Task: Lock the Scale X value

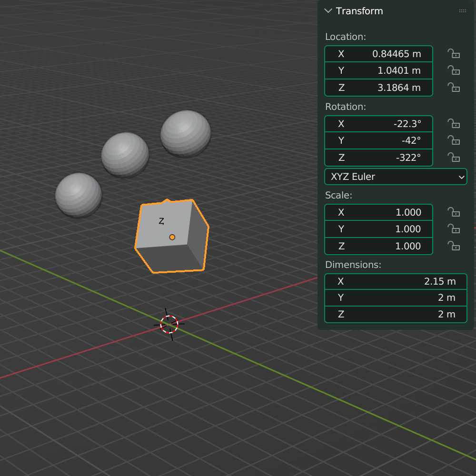Action: coord(454,212)
